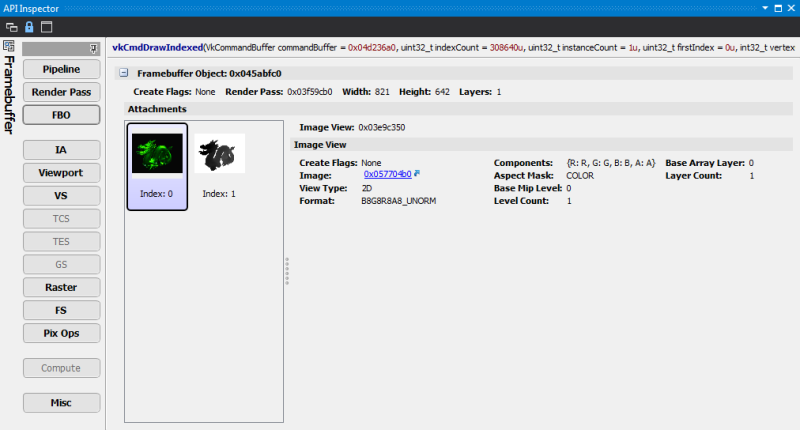The height and width of the screenshot is (430, 800).
Task: Show the VS shader stage
Action: (x=61, y=195)
